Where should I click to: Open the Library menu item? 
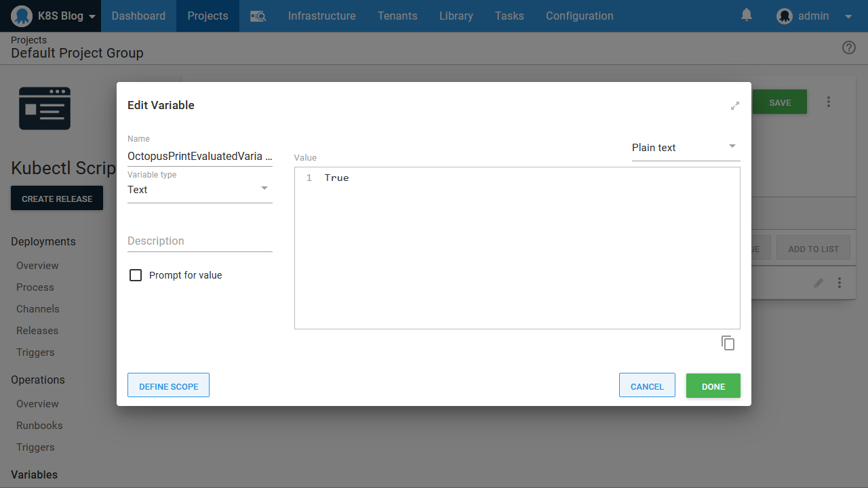coord(456,16)
